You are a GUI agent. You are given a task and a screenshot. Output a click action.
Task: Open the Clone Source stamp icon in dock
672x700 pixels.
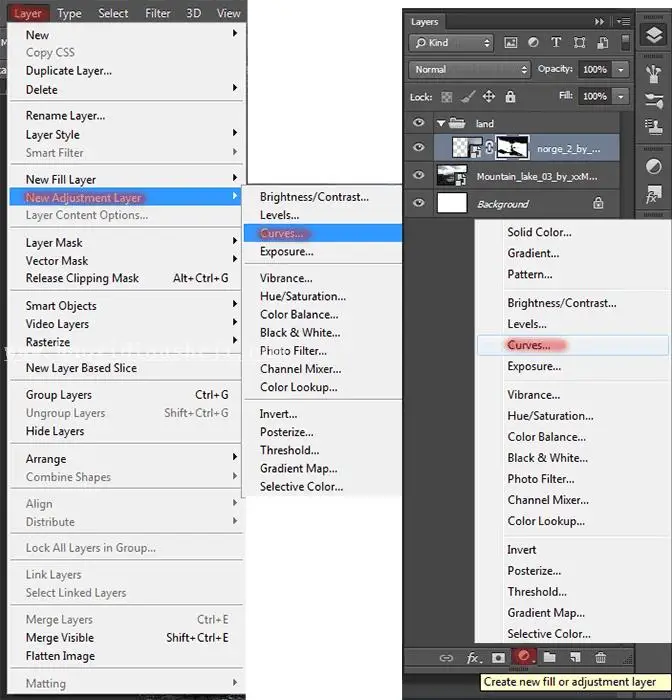[x=654, y=127]
